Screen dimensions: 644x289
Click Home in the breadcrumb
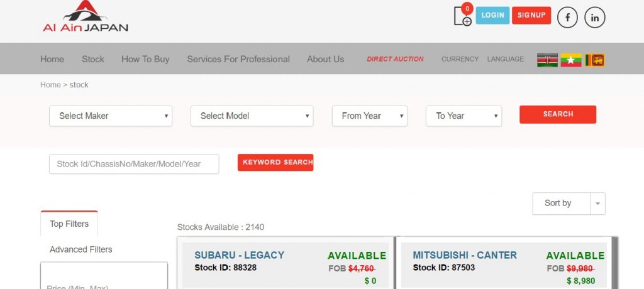[50, 85]
